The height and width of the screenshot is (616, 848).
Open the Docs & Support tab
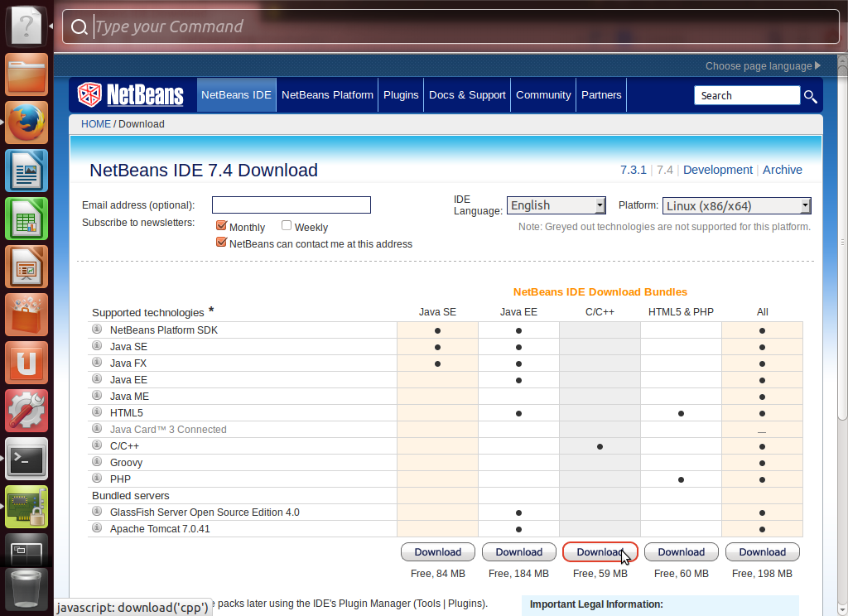click(x=467, y=94)
